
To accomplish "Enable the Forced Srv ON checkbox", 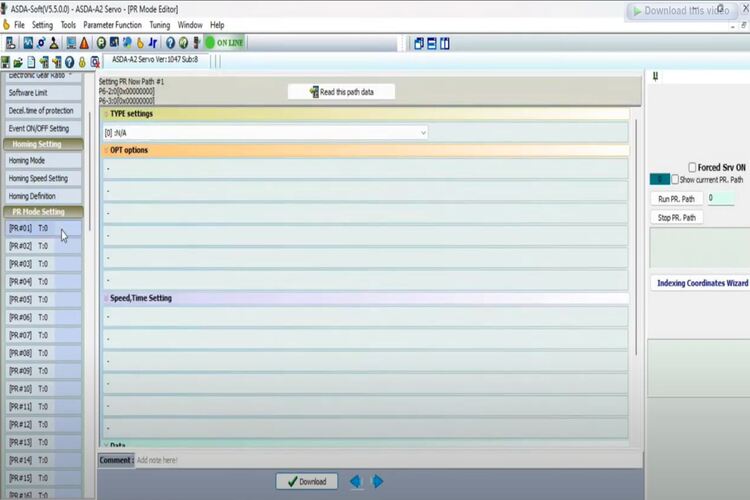I will click(692, 167).
